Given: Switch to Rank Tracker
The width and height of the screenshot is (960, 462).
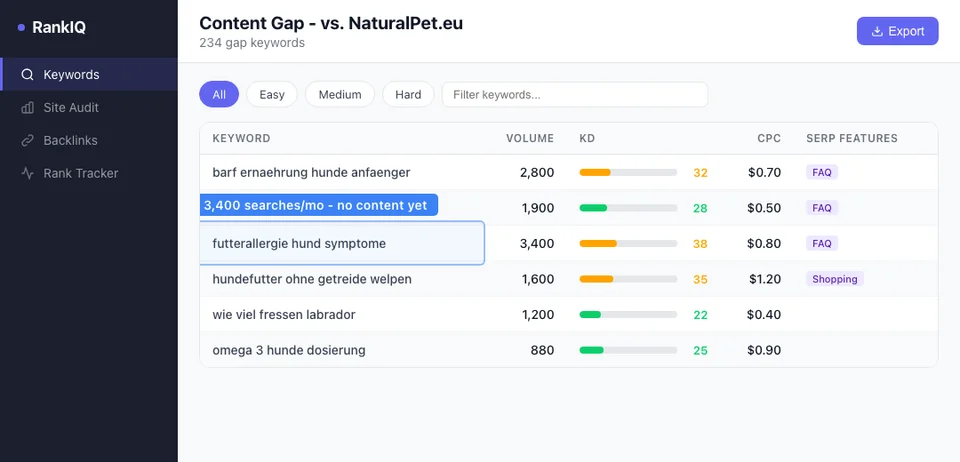Looking at the screenshot, I should pyautogui.click(x=89, y=173).
